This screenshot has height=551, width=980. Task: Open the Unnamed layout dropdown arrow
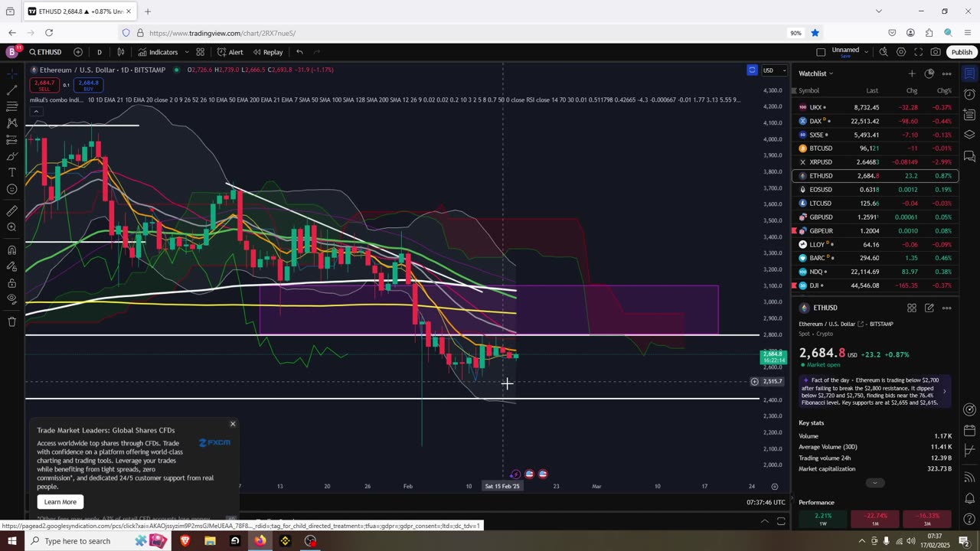[x=866, y=52]
